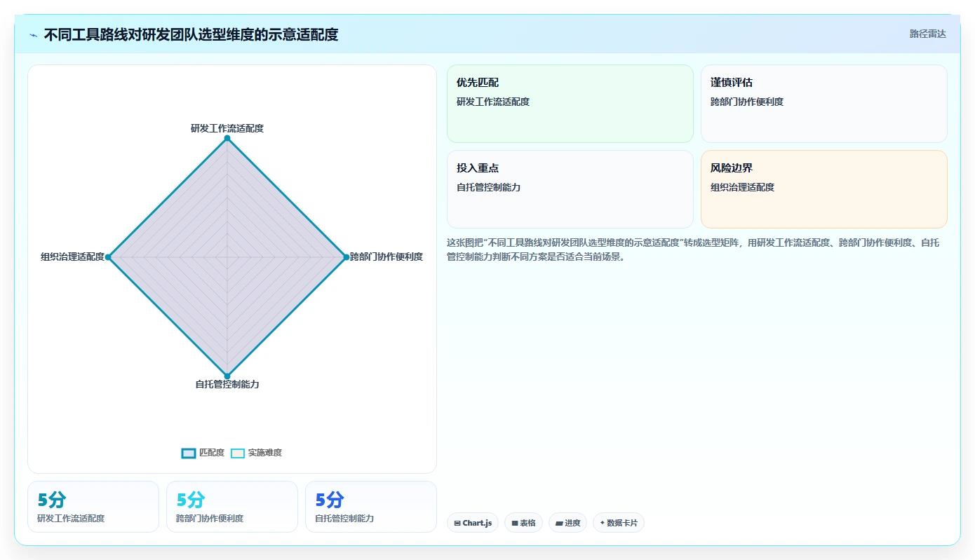Screen dimensions: 975x560
Task: Open the 投入重点 card
Action: coord(570,189)
